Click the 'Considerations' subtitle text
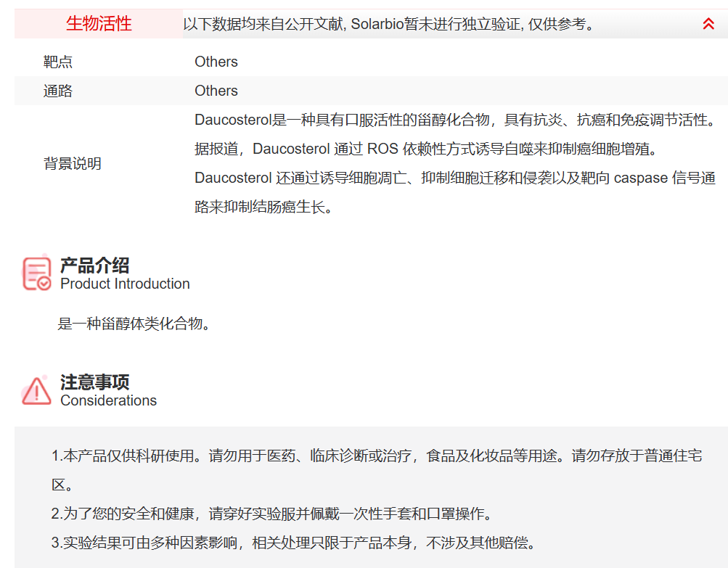 pyautogui.click(x=110, y=400)
